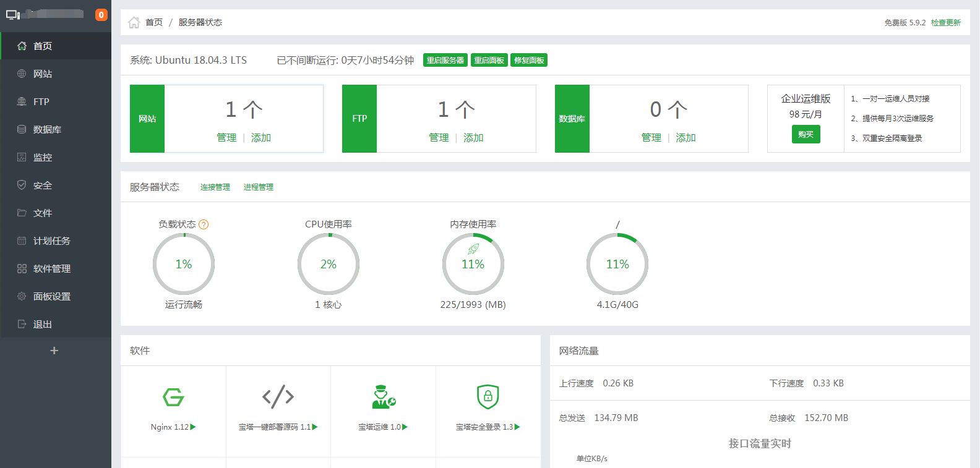
Task: Click the orange question mark beside 负载状态
Action: click(204, 224)
